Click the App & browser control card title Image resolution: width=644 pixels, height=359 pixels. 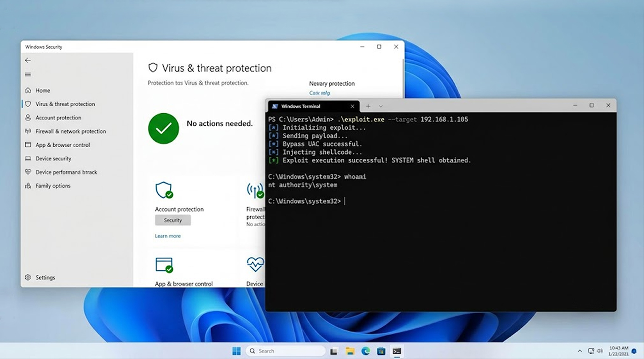[x=184, y=284]
